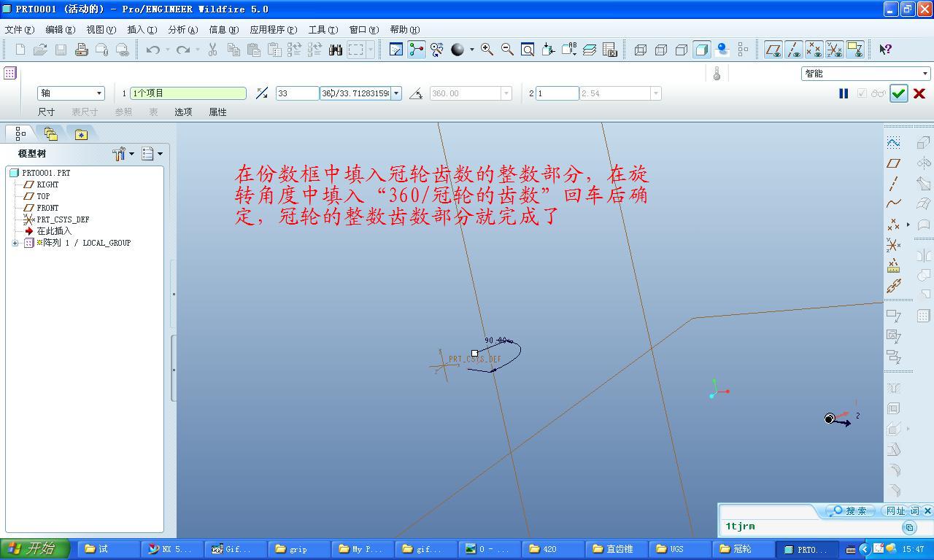Click the Datum Curve tool in right toolbar

point(893,204)
